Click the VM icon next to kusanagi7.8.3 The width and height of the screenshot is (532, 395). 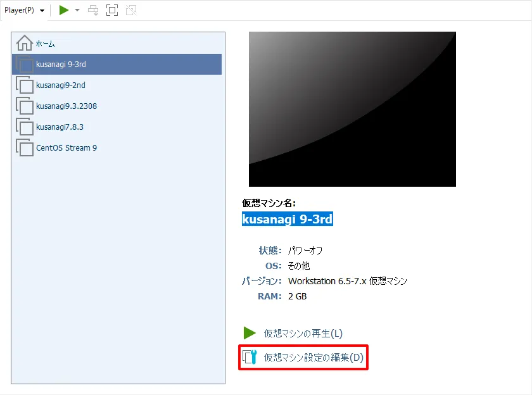coord(25,127)
